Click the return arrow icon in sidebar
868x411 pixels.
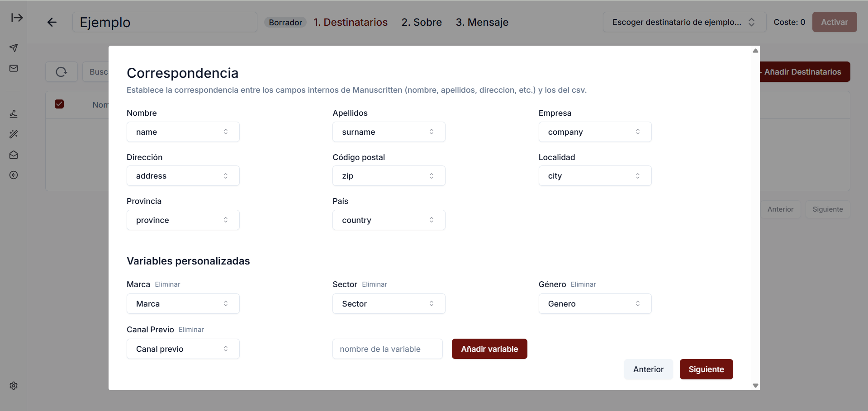pos(14,175)
